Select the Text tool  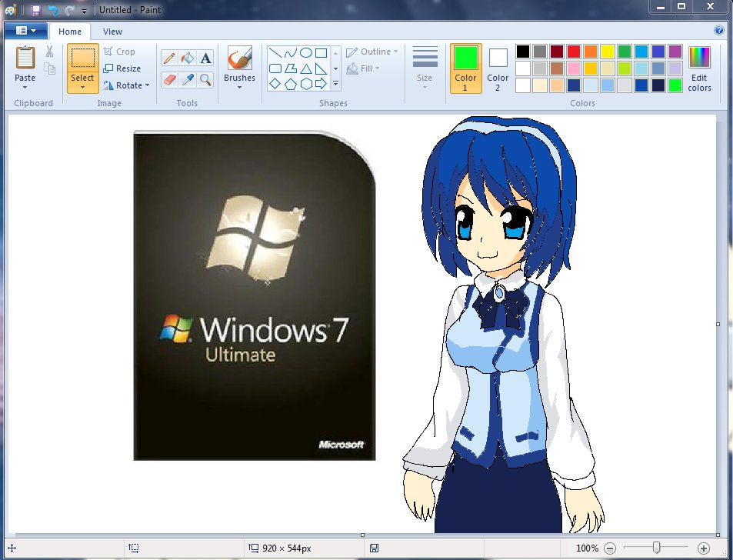click(205, 58)
